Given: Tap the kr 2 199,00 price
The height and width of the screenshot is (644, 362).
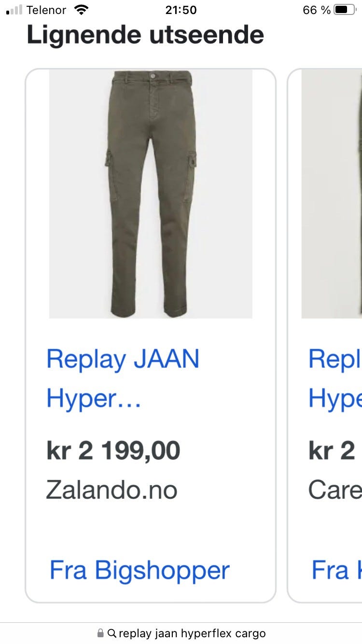Looking at the screenshot, I should pos(113,450).
